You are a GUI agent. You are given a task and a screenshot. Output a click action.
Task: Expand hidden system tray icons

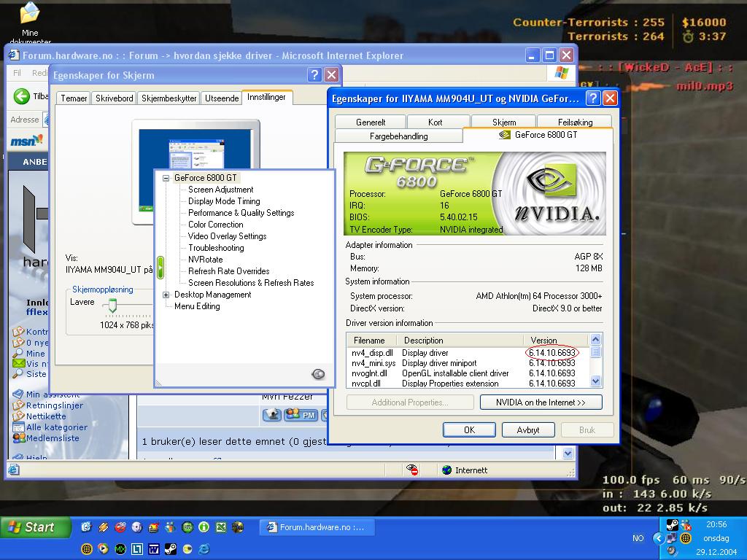659,539
